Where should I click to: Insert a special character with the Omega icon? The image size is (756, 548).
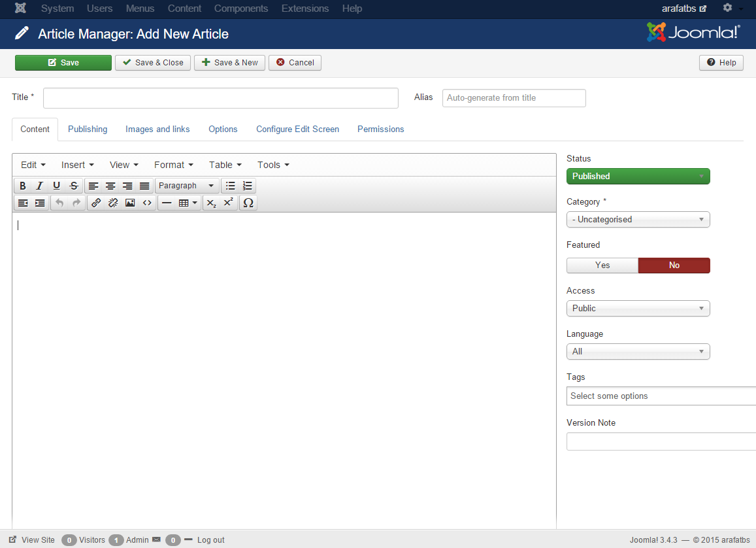pos(248,203)
